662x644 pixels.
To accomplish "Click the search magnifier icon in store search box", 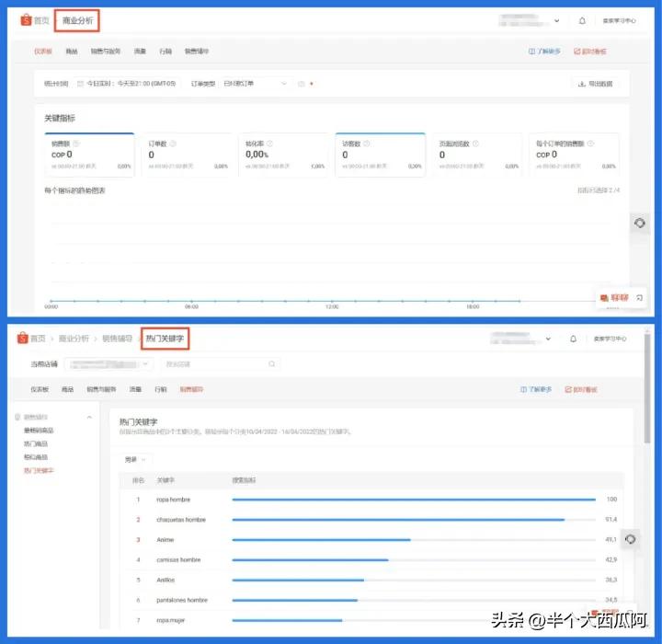I will coord(272,363).
